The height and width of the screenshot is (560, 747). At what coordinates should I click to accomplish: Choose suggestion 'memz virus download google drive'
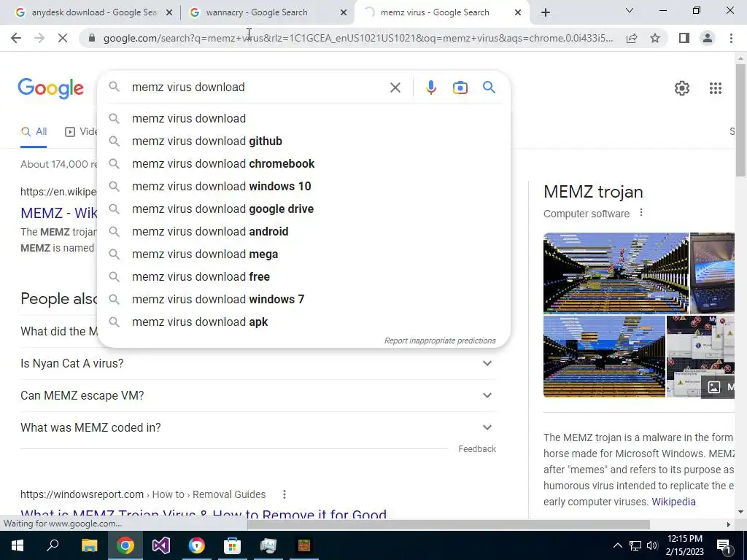pyautogui.click(x=303, y=209)
